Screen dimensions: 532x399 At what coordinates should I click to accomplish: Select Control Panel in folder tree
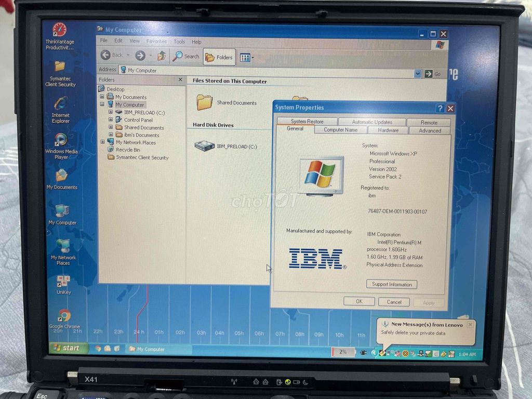138,120
